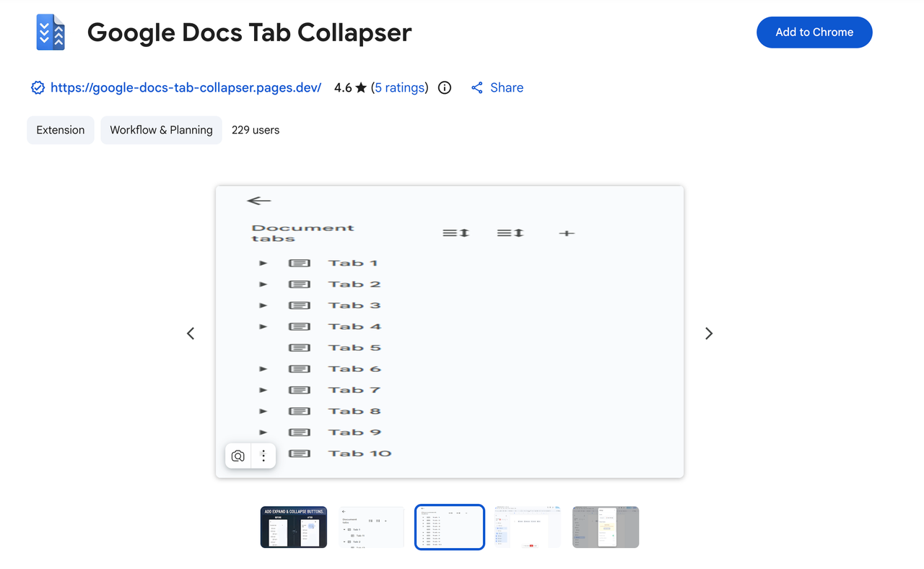Click the document icon beside Tab 8

coord(300,412)
